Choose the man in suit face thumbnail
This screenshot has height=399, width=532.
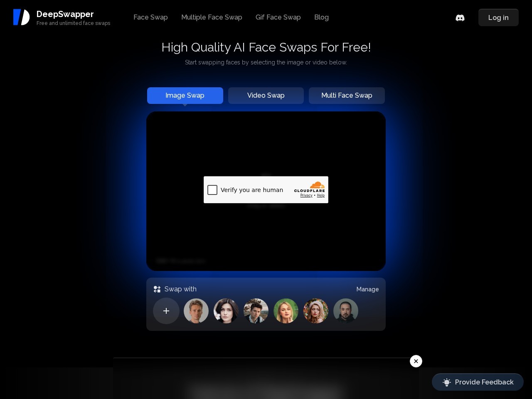(256, 311)
